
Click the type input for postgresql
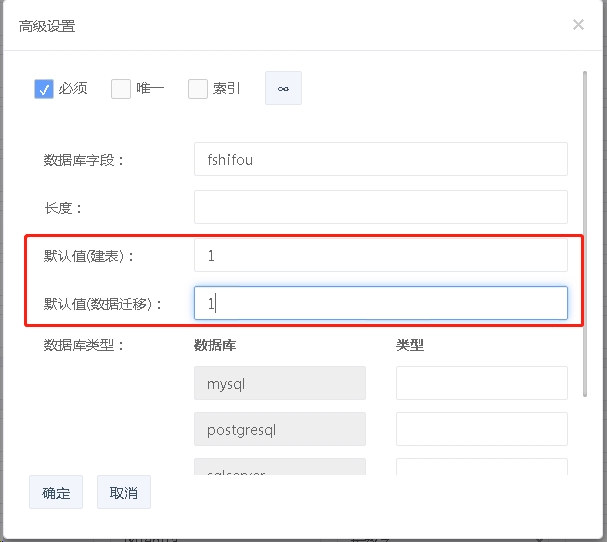coord(481,429)
